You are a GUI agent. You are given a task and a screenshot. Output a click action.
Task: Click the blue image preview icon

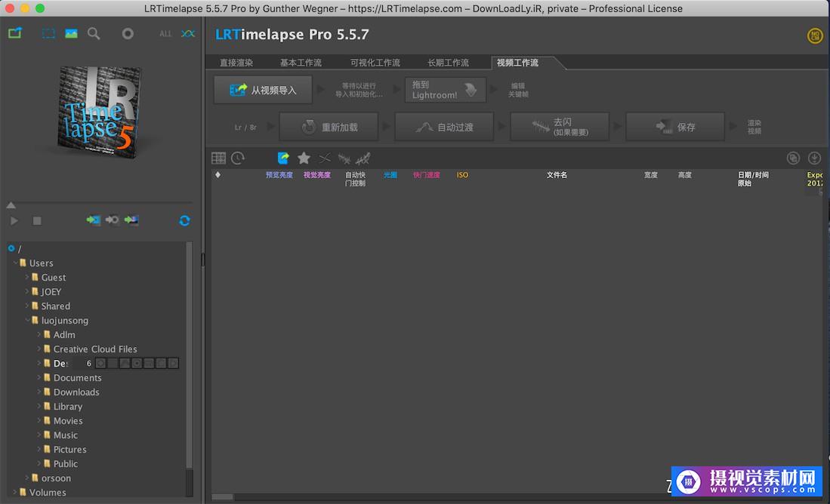coord(71,33)
